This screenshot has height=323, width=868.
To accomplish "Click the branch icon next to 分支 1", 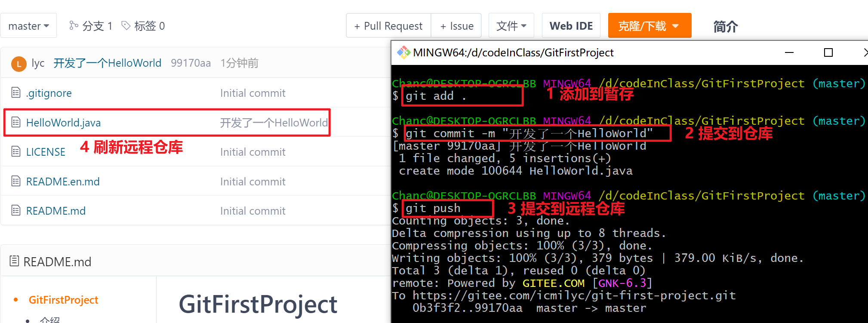I will click(x=74, y=25).
